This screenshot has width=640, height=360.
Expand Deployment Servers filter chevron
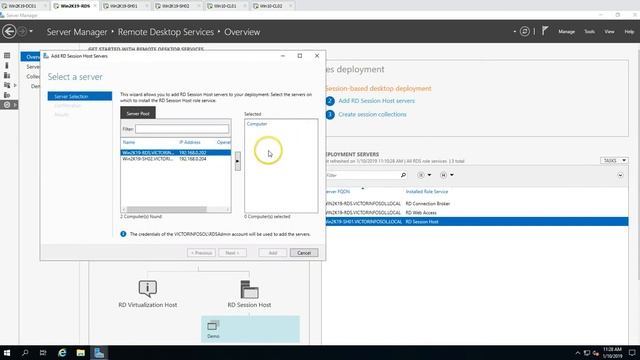pos(620,175)
